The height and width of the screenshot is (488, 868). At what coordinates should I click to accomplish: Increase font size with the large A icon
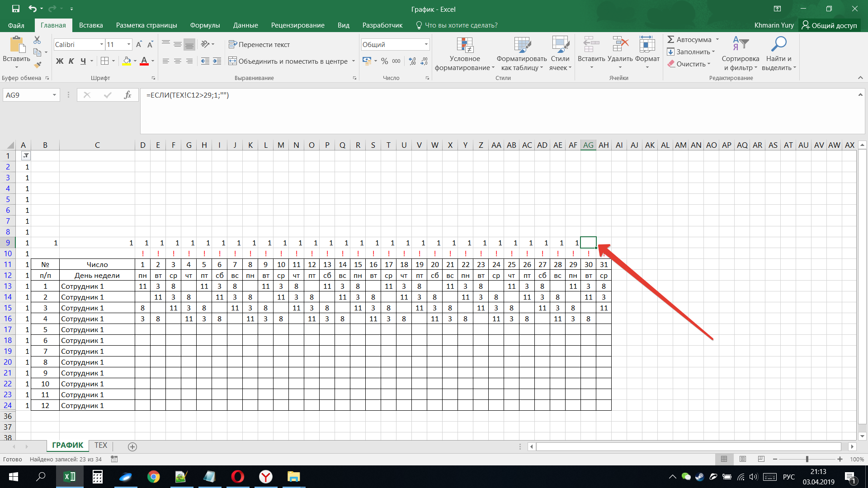coord(139,44)
